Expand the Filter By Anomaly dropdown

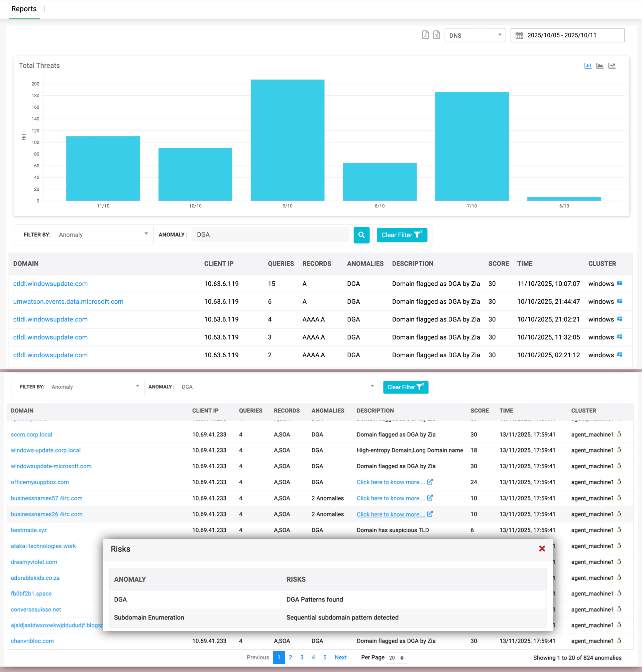click(x=146, y=234)
